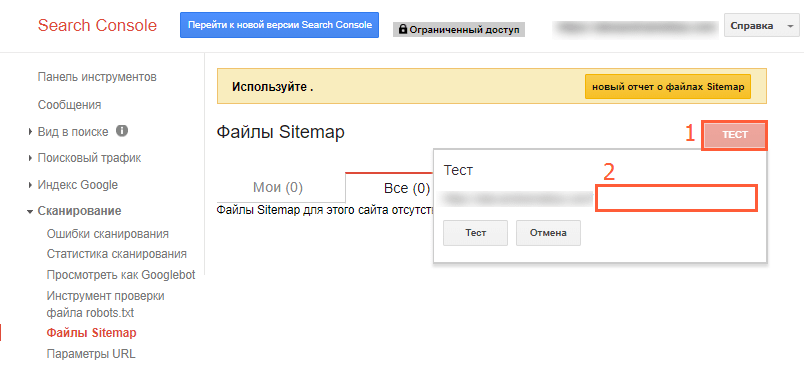Open Панель инструментов in sidebar

[x=97, y=77]
